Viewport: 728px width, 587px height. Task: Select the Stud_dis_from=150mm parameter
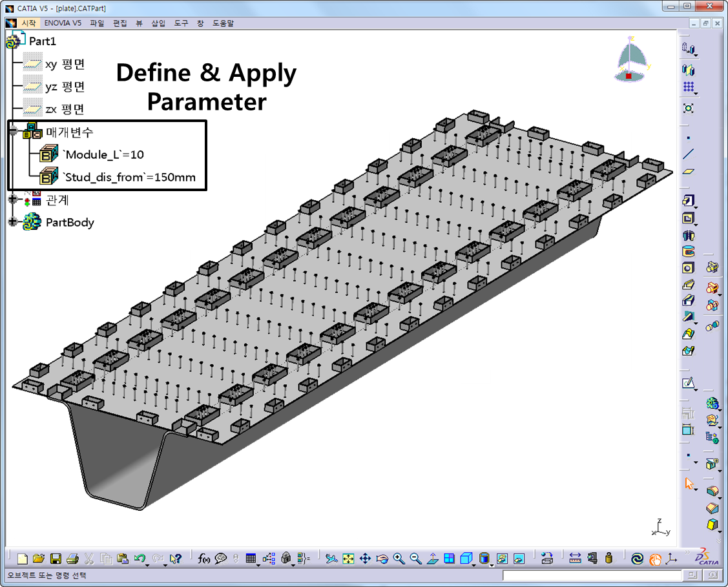click(x=129, y=177)
